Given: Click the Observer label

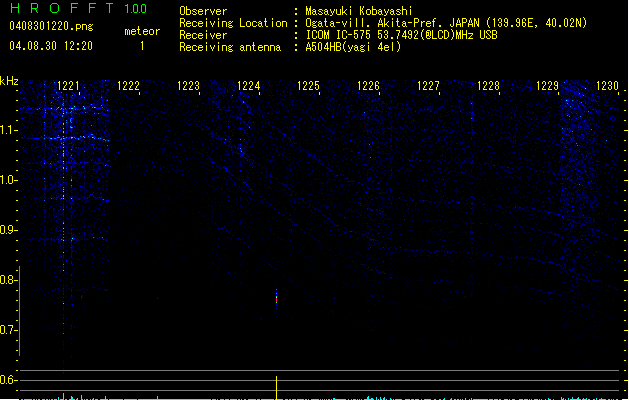Looking at the screenshot, I should 203,11.
